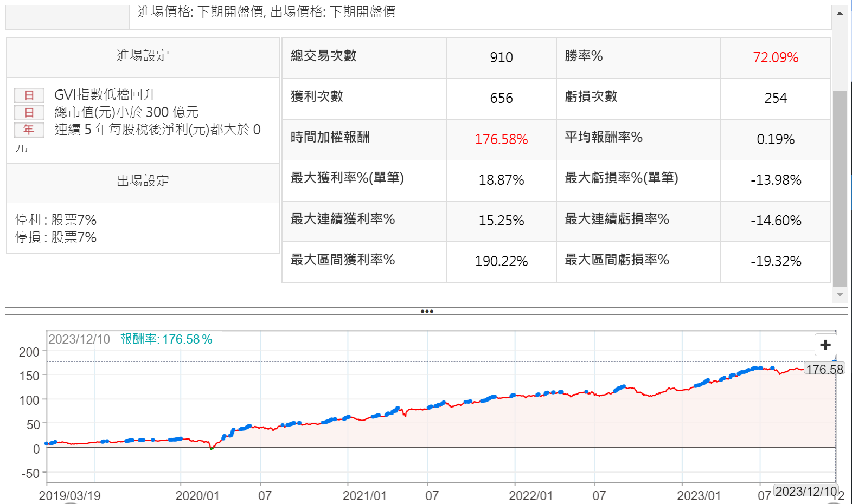Viewport: 852px width, 504px height.
Task: Click the 停利 : 股票7% setting
Action: coord(56,220)
